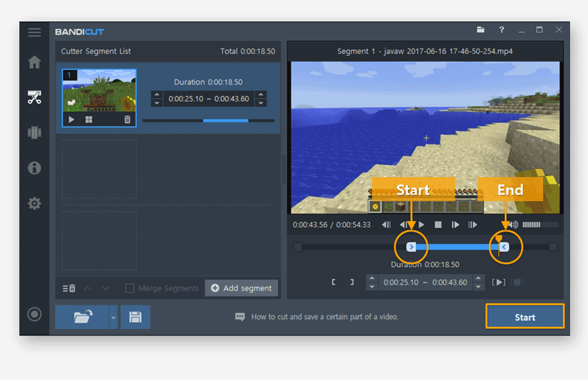The width and height of the screenshot is (588, 380).
Task: Click the video preview frame
Action: pyautogui.click(x=425, y=137)
